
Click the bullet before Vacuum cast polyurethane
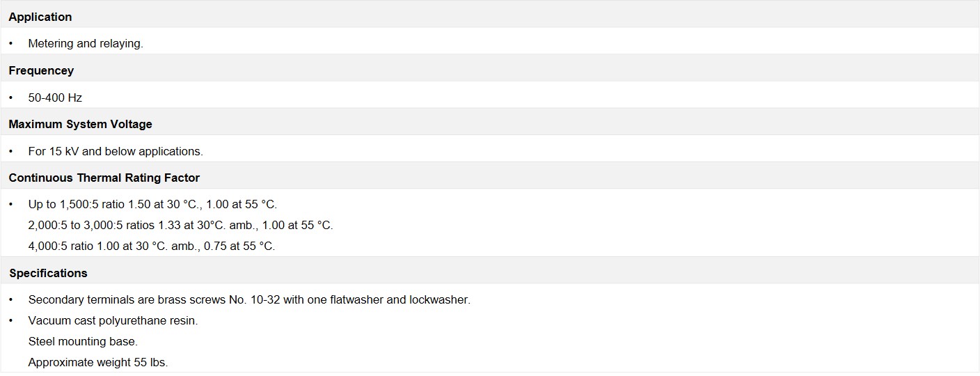click(x=11, y=321)
